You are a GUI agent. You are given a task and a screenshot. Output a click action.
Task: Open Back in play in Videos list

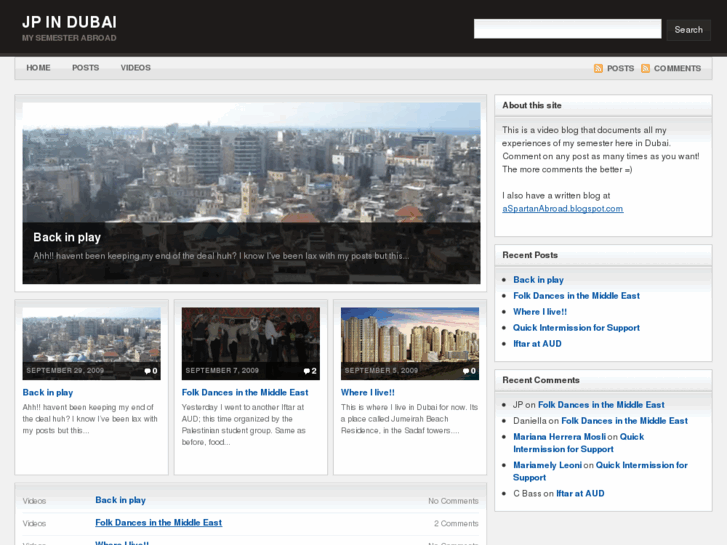(x=121, y=500)
